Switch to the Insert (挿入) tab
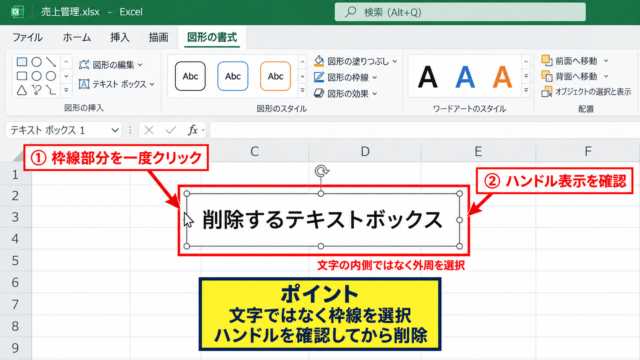 point(120,38)
